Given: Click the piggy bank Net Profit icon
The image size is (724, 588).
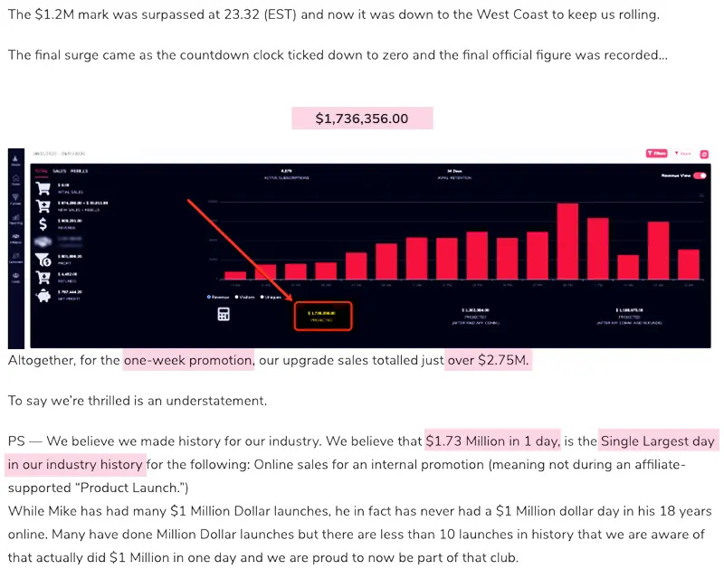Looking at the screenshot, I should point(43,296).
